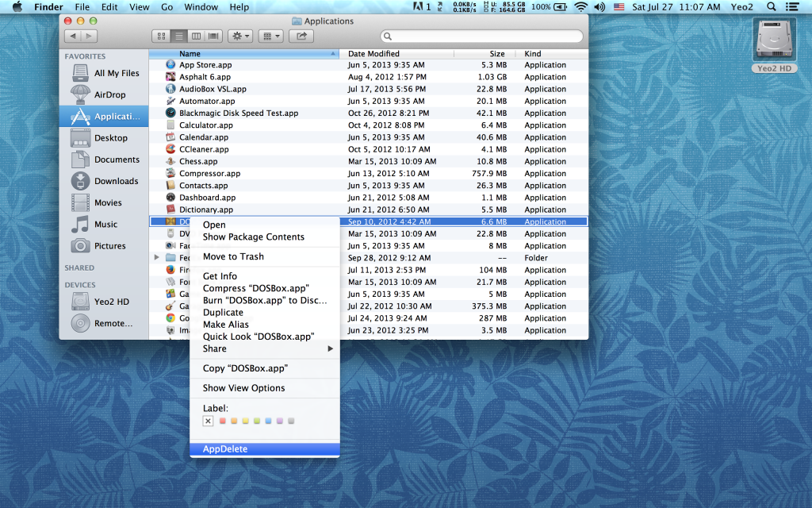This screenshot has height=508, width=812.
Task: Apply the gray label color
Action: [291, 421]
